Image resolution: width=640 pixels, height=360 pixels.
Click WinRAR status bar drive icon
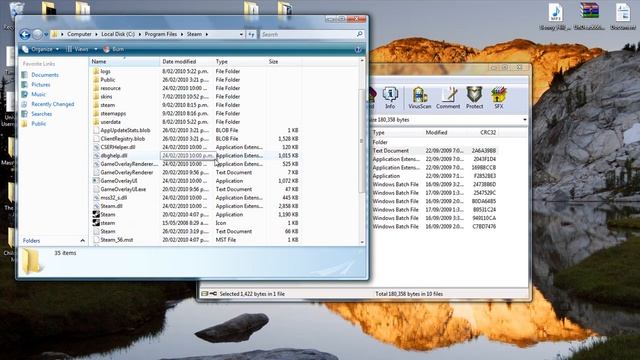tap(204, 294)
